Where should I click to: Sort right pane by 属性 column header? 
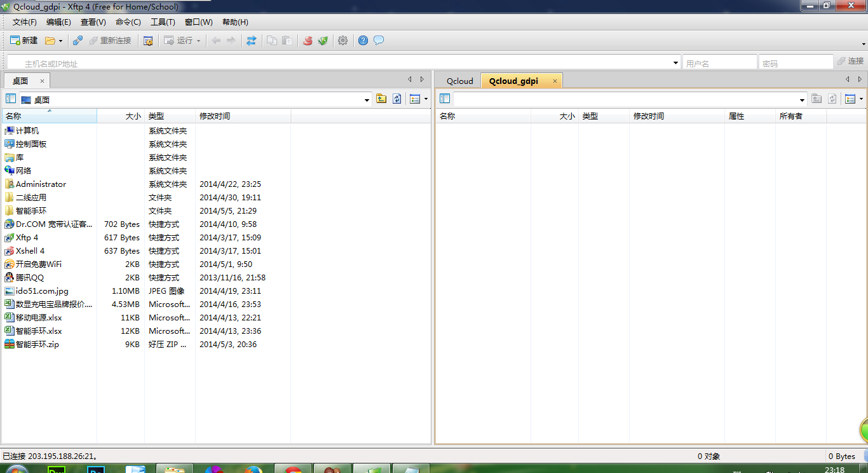[750, 116]
